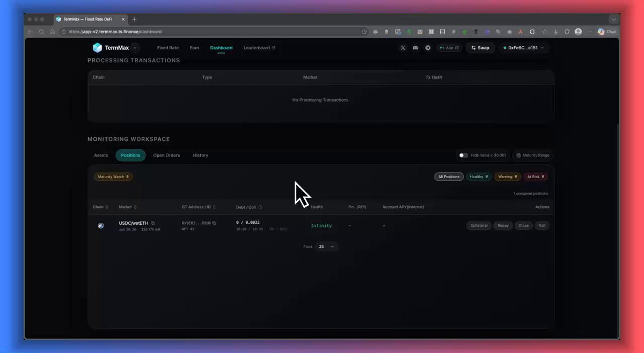644x353 pixels.
Task: Expand the Rows 25 dropdown
Action: pyautogui.click(x=327, y=247)
